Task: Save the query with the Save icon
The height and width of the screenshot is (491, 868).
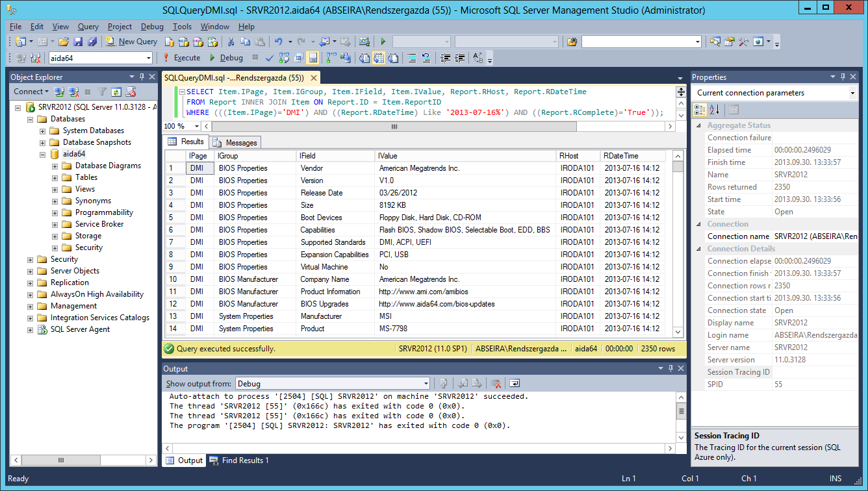Action: click(x=78, y=41)
